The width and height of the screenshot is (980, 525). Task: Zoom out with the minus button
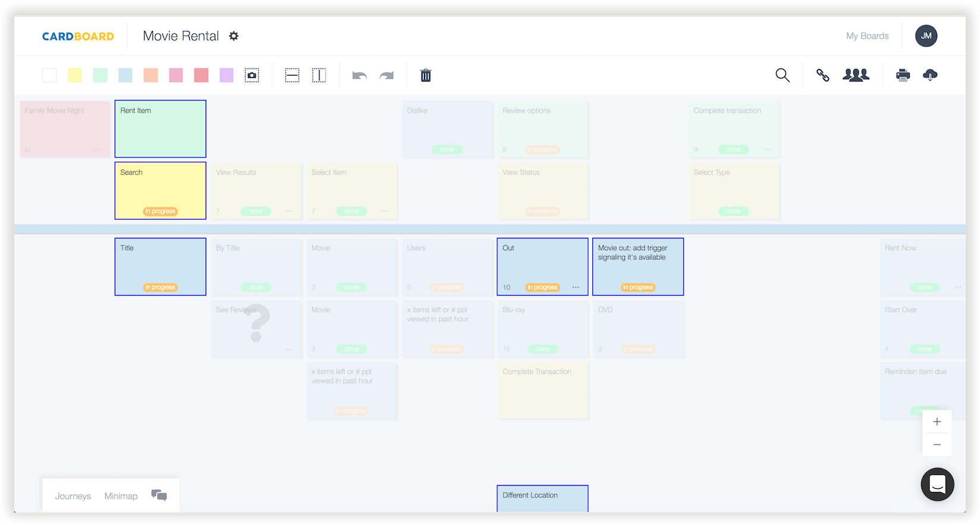click(x=937, y=445)
